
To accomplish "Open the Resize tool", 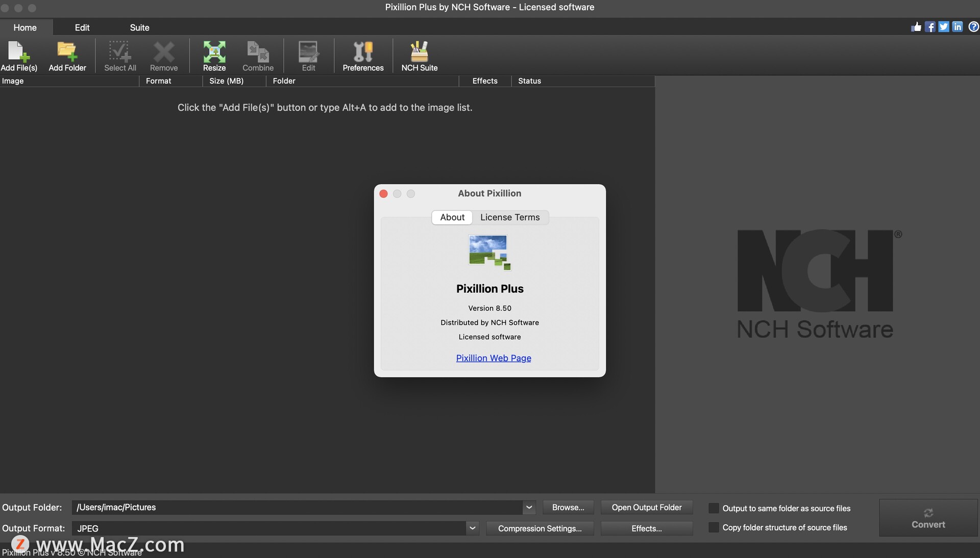I will [214, 56].
